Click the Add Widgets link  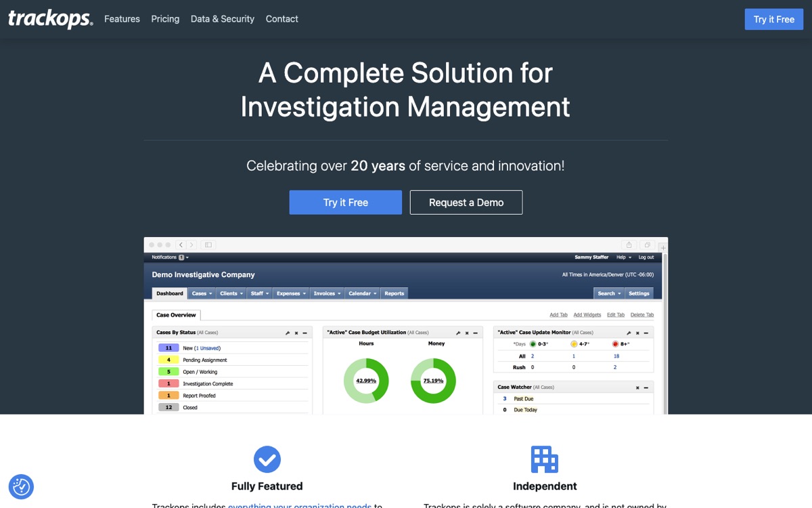(587, 315)
